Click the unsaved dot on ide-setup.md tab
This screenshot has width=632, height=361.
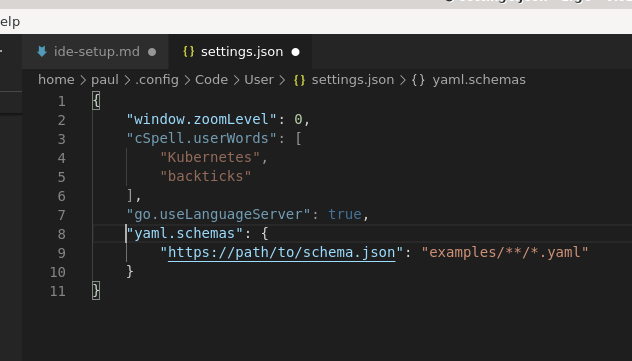(152, 52)
